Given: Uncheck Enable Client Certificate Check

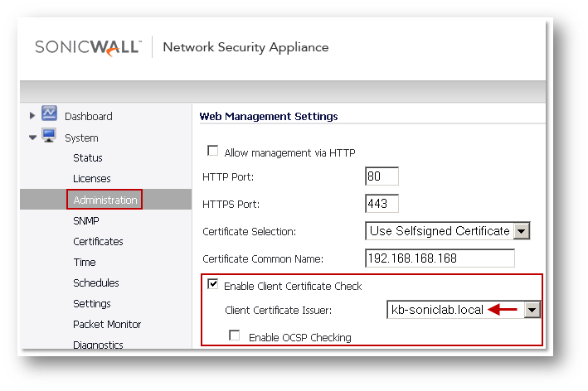Looking at the screenshot, I should (x=213, y=285).
